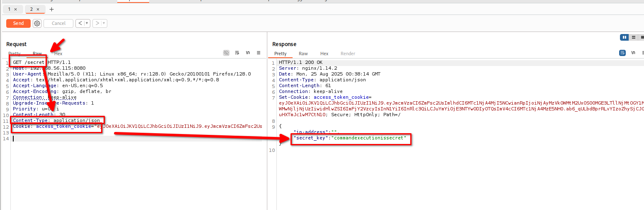
Task: Toggle \n newline display in Request
Action: tap(248, 53)
